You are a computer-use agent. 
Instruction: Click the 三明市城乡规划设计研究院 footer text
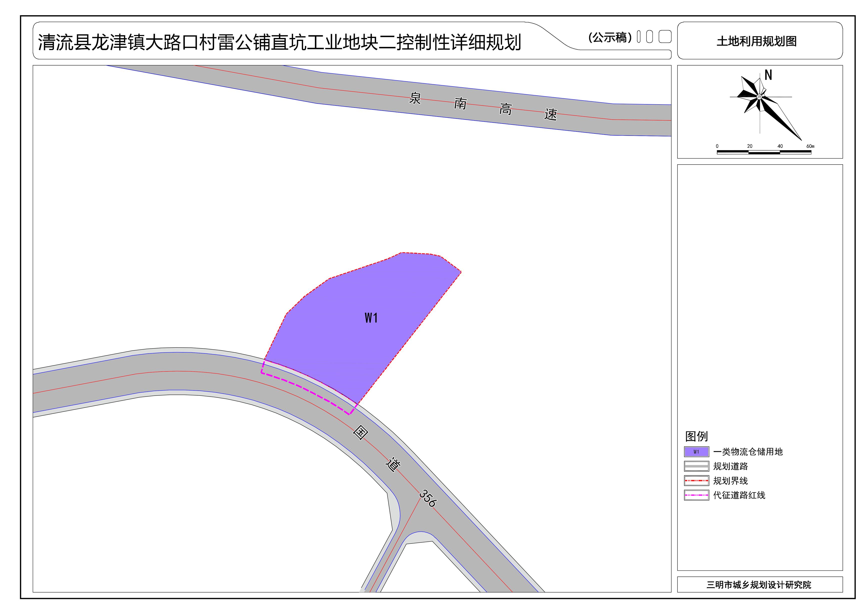(759, 585)
